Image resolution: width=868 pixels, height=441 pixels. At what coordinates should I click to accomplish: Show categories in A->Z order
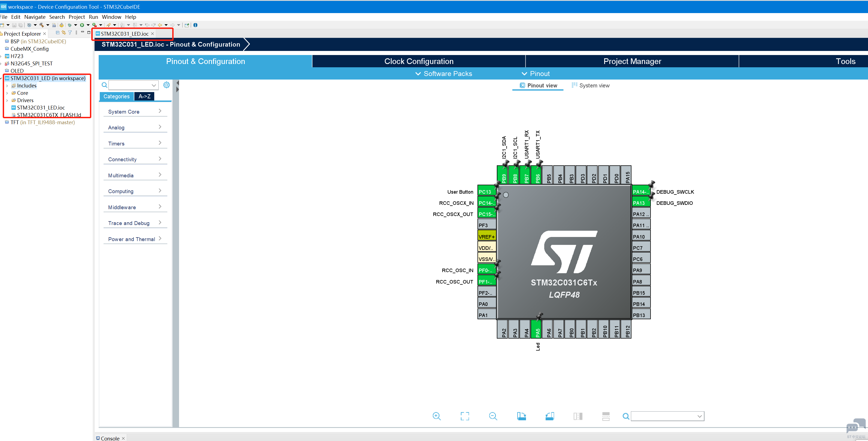click(x=144, y=96)
